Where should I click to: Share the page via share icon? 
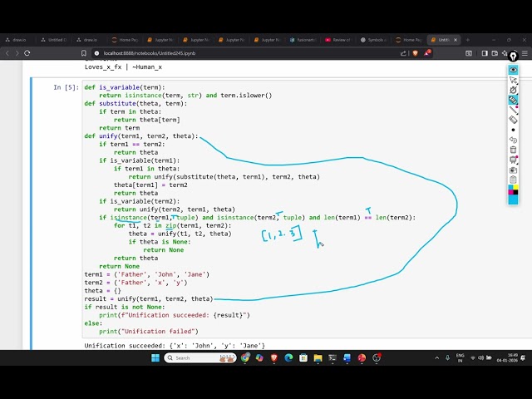coord(403,53)
